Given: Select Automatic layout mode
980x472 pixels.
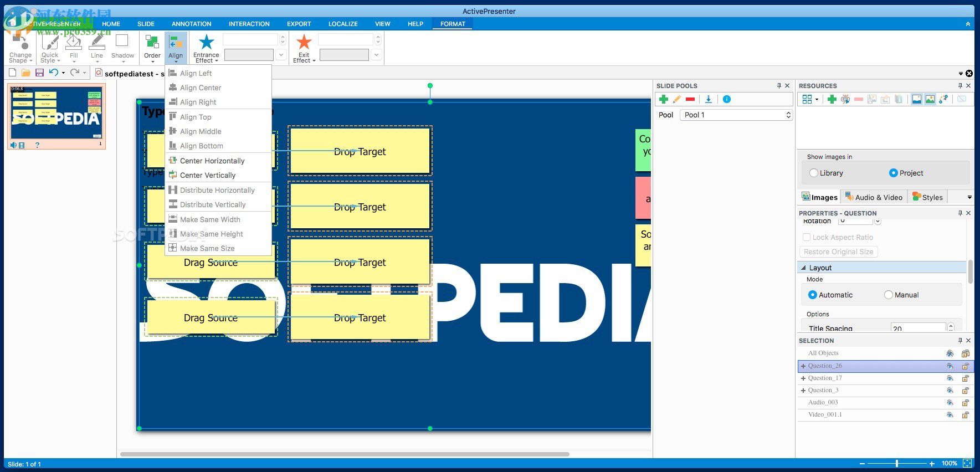Looking at the screenshot, I should point(813,295).
